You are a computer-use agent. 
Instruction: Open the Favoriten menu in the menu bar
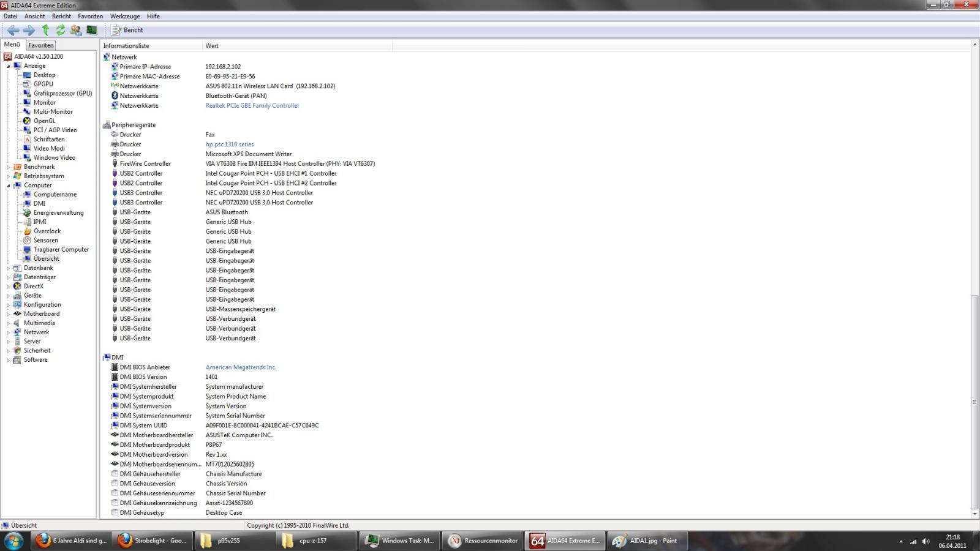(x=90, y=17)
